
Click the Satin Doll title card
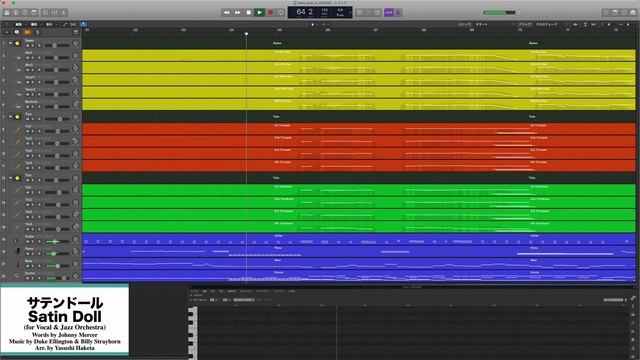coord(64,321)
